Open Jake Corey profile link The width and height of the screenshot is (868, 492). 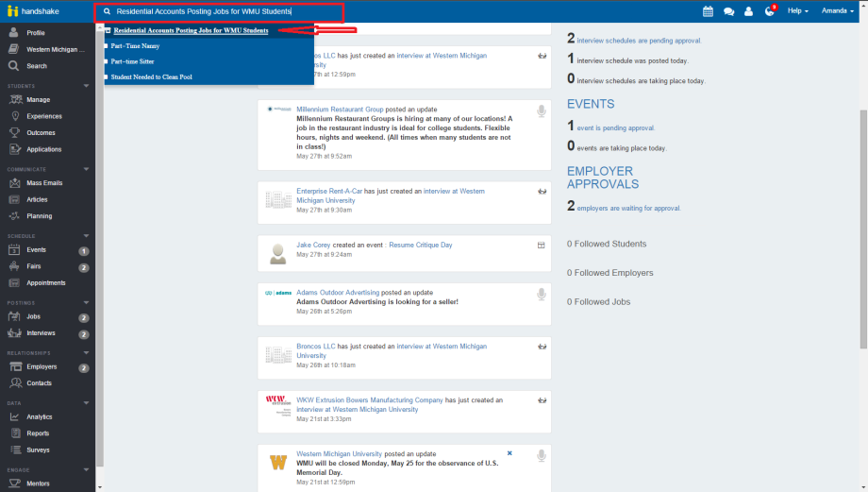tap(313, 245)
